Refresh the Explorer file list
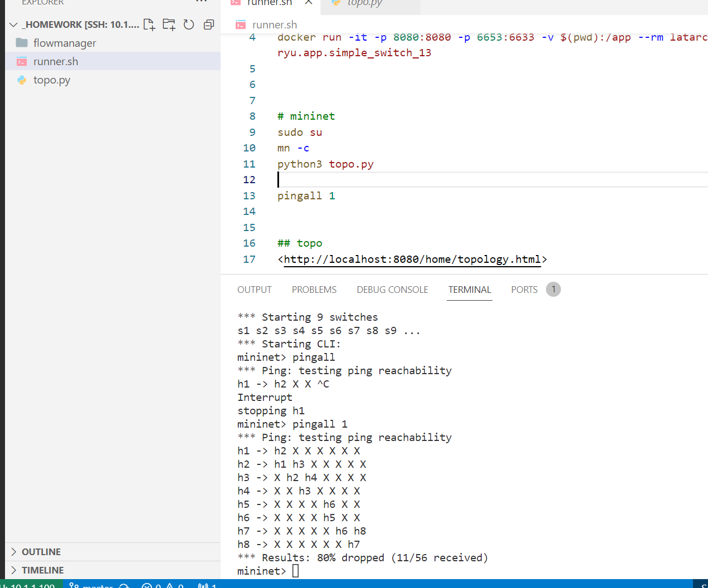Screen dimensions: 708x588 coord(189,24)
